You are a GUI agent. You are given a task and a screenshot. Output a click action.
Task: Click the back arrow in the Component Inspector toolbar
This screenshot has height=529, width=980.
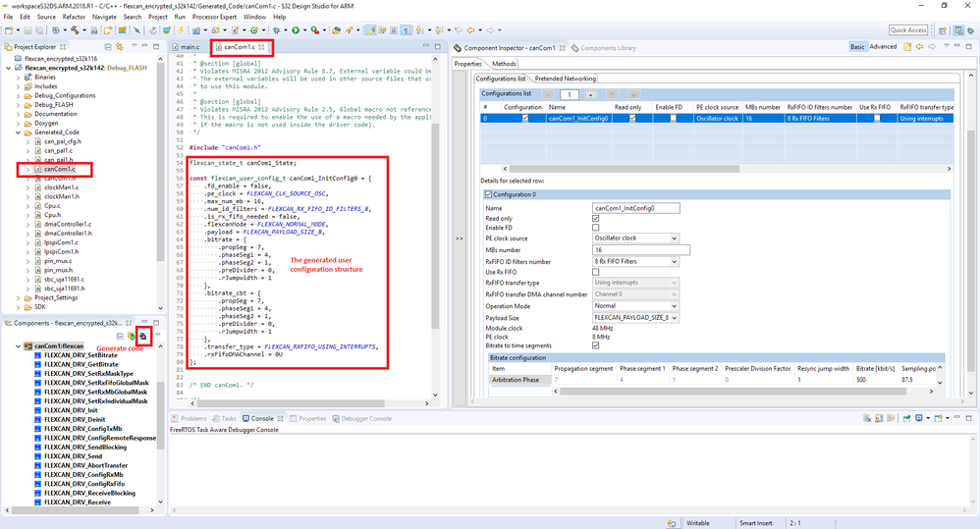point(920,47)
